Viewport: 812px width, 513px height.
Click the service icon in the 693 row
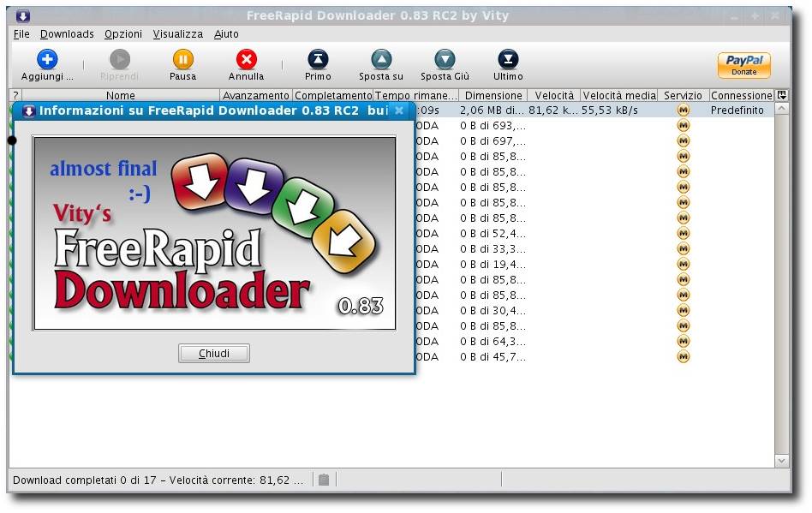(683, 125)
